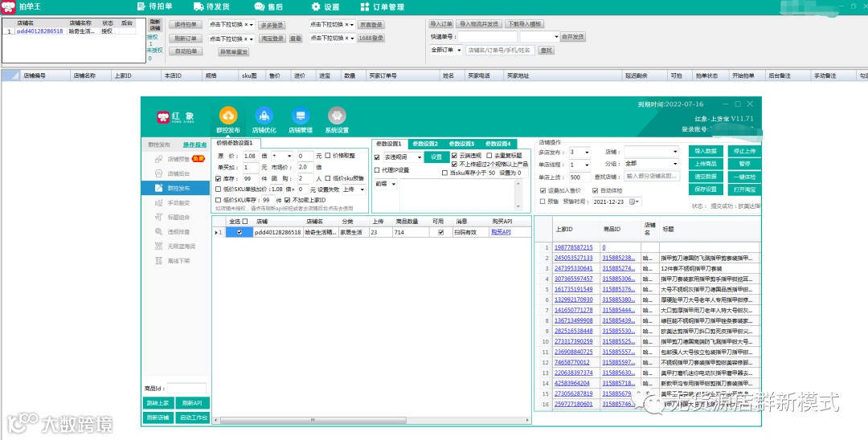The height and width of the screenshot is (440, 868).
Task: Click the 拍单王 elephant logo icon
Action: [x=8, y=6]
